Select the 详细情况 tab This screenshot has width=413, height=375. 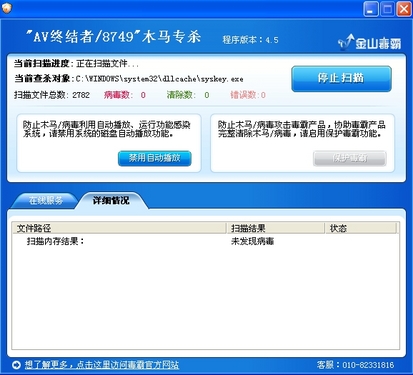(x=111, y=201)
